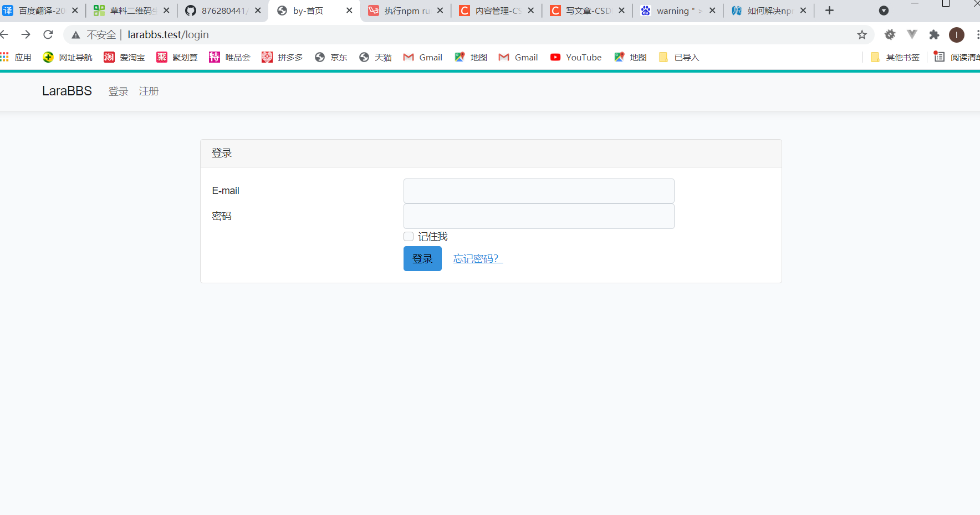
Task: Open the 网址导航 bookmark
Action: click(x=68, y=57)
